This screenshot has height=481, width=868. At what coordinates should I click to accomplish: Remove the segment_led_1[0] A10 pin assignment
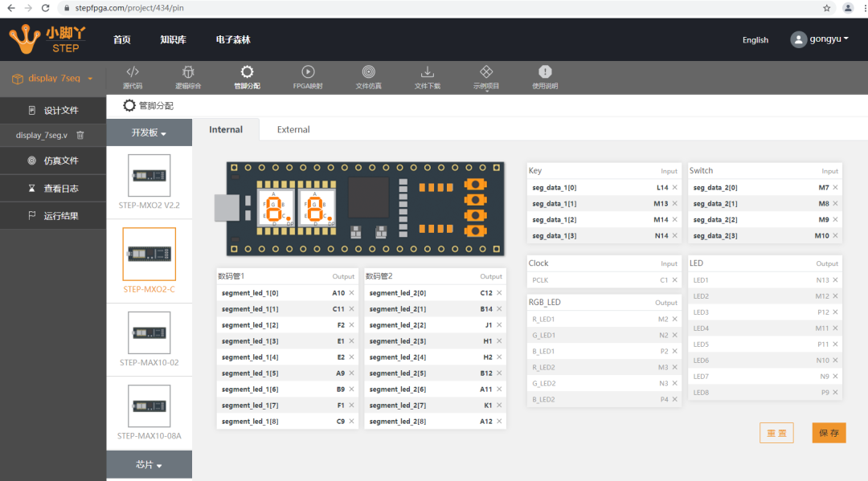351,293
